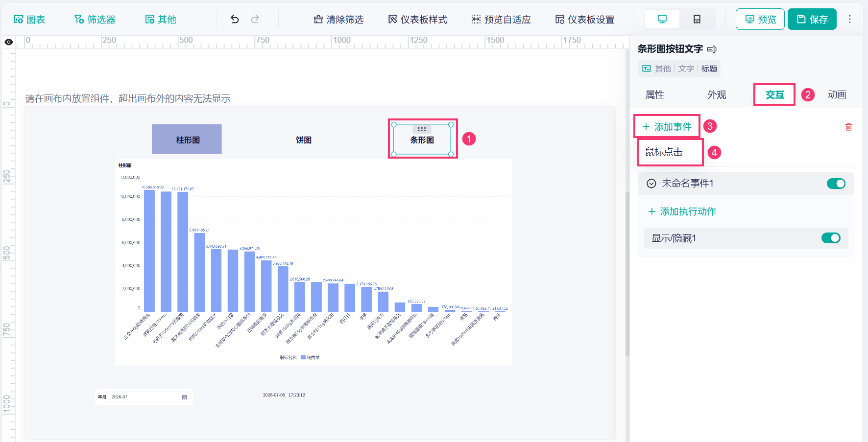Disable the 未命名事件1 switch

[x=836, y=184]
